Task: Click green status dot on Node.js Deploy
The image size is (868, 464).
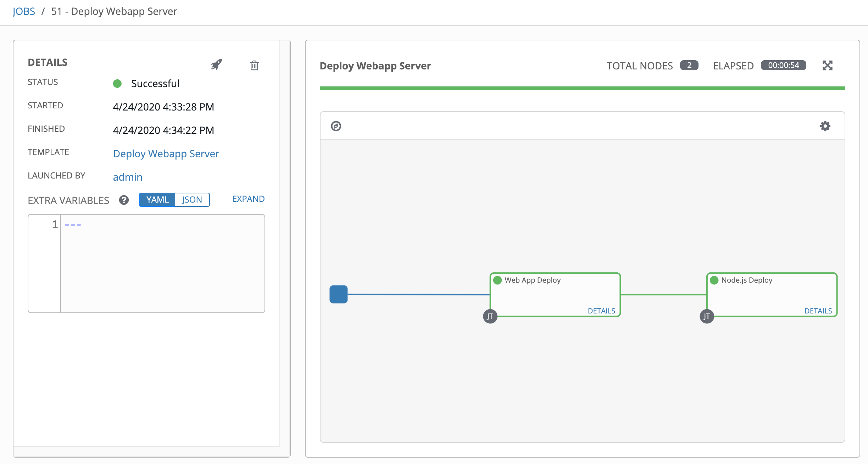Action: (714, 280)
